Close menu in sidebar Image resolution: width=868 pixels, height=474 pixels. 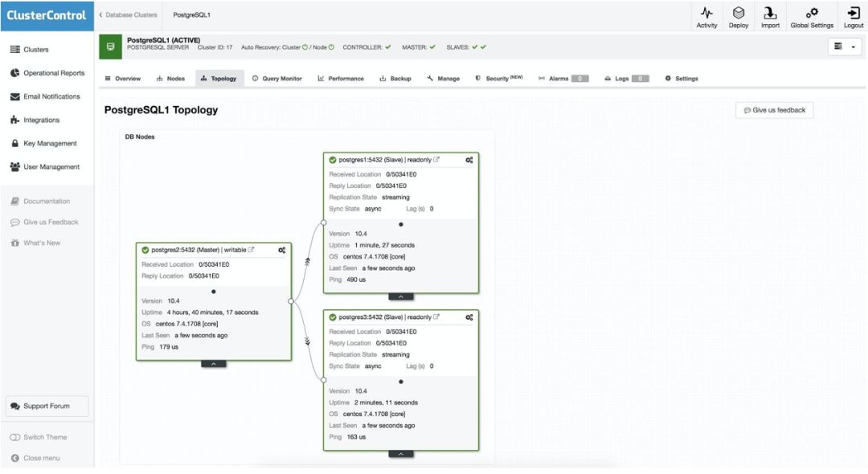pyautogui.click(x=35, y=459)
